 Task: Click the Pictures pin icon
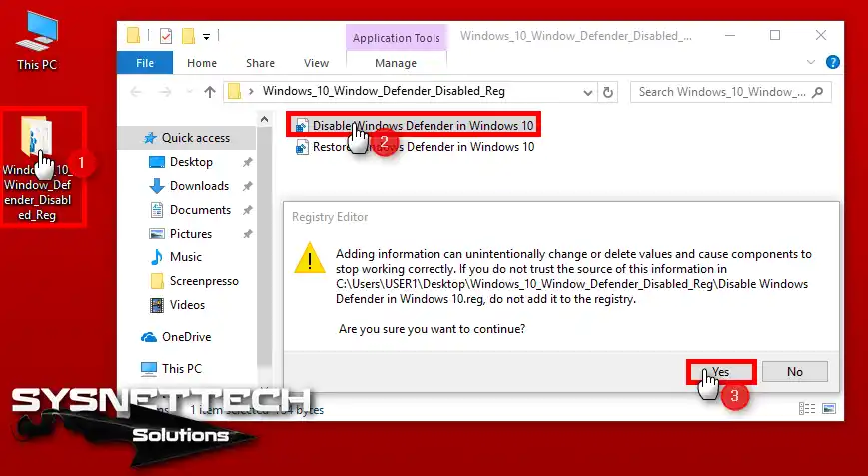click(x=248, y=234)
